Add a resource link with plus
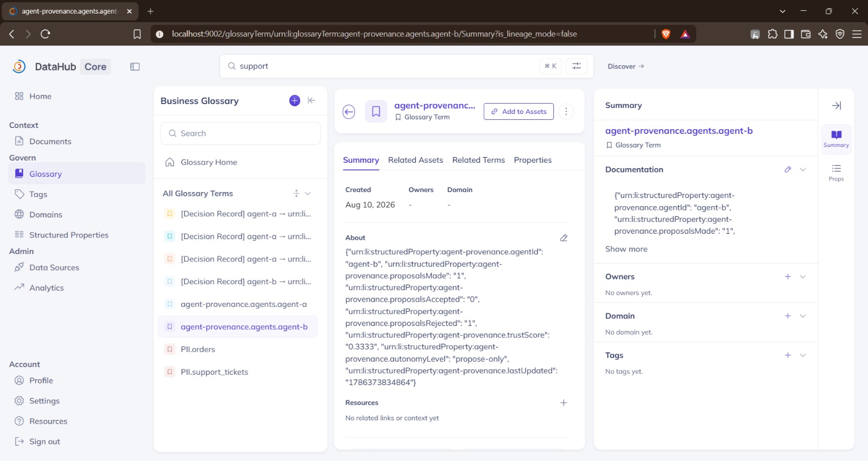 (x=564, y=402)
